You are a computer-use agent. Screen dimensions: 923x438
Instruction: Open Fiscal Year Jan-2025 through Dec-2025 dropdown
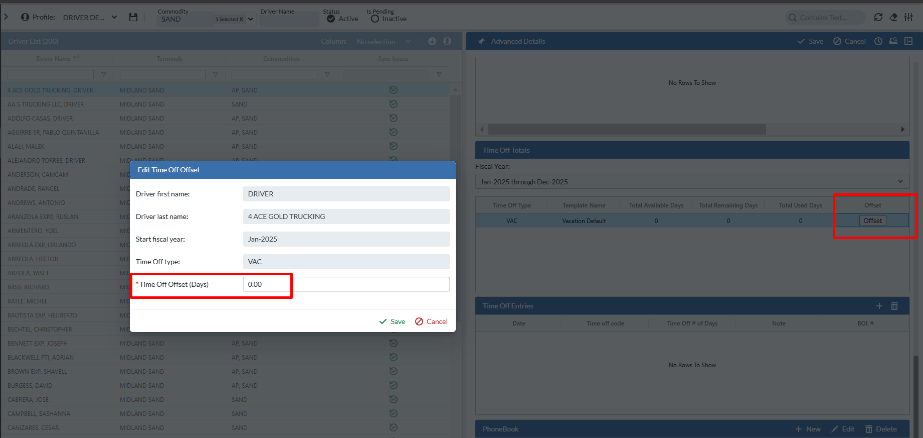(693, 182)
